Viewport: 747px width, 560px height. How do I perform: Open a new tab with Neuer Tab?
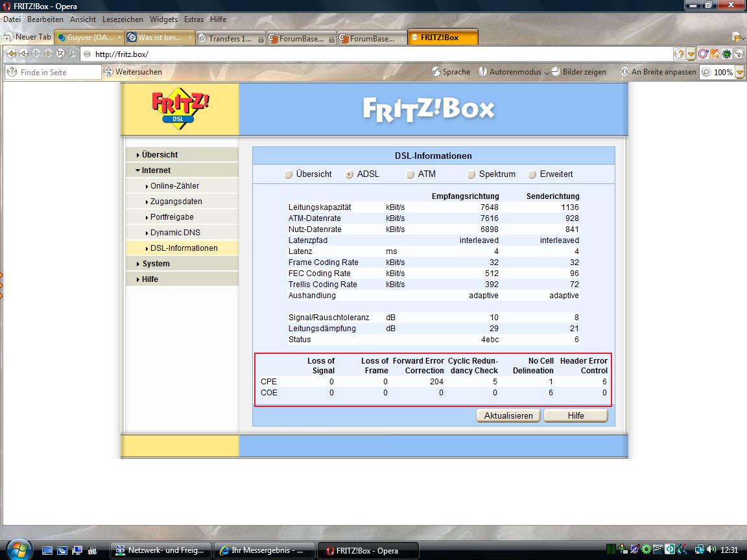tap(27, 37)
